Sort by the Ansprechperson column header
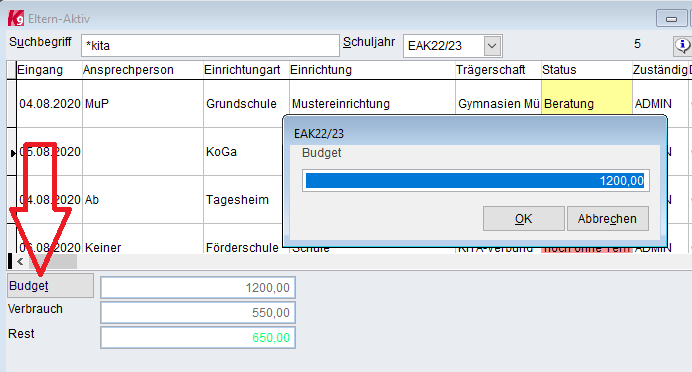 click(143, 70)
